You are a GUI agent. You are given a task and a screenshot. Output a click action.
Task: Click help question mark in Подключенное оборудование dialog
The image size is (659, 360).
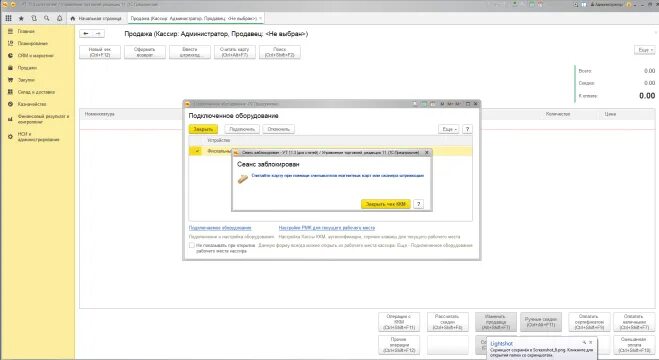[467, 129]
